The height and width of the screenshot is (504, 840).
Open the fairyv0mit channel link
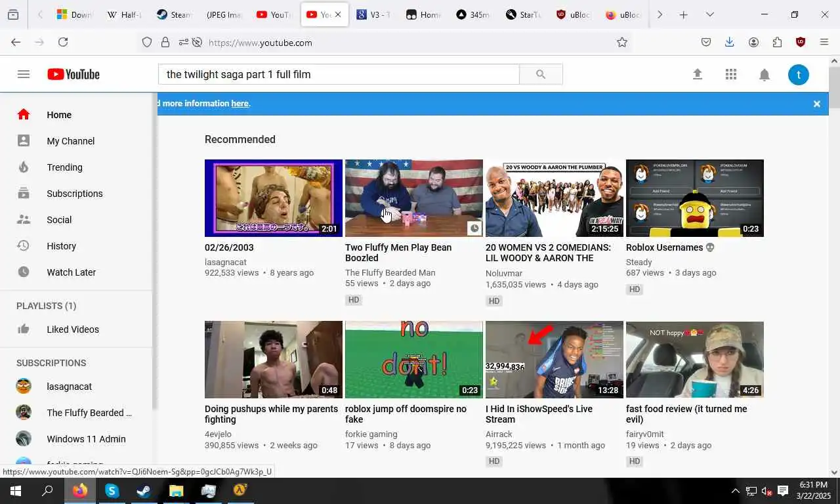[x=645, y=434]
